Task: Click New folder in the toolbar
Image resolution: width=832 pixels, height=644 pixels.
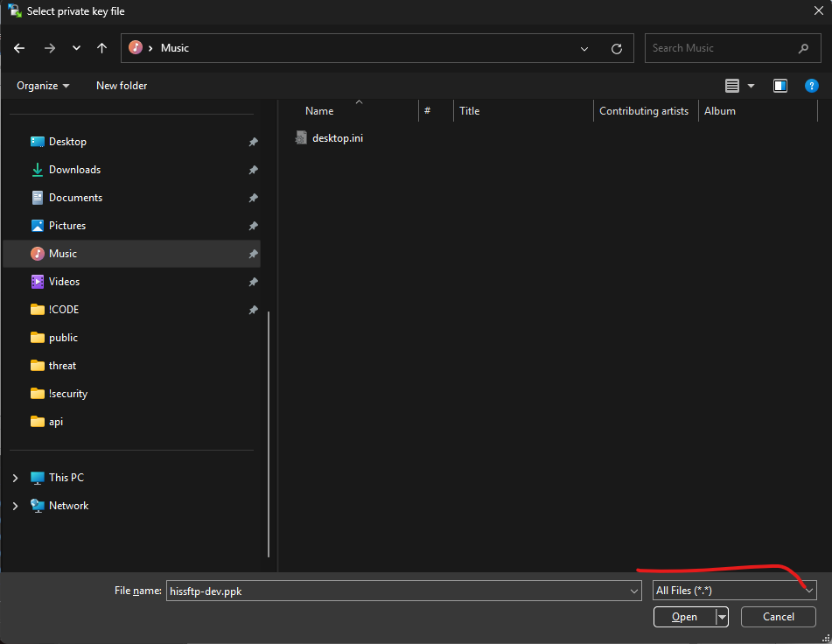Action: [x=122, y=86]
